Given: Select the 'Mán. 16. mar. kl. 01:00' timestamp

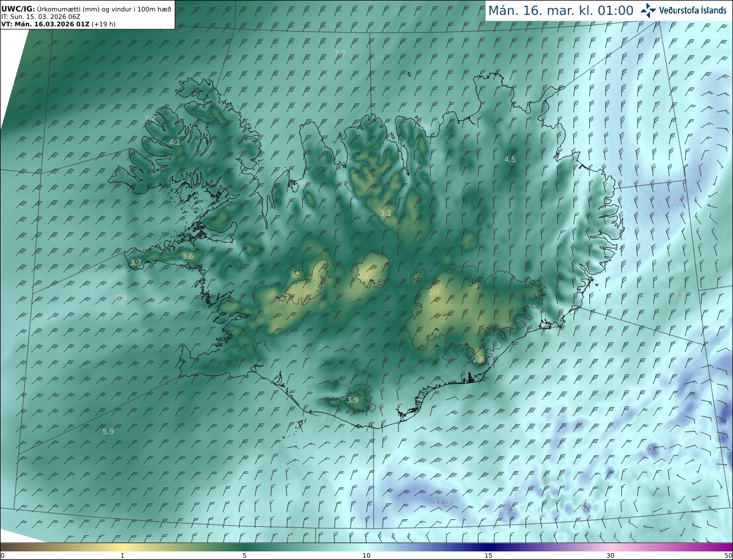Looking at the screenshot, I should coord(561,10).
